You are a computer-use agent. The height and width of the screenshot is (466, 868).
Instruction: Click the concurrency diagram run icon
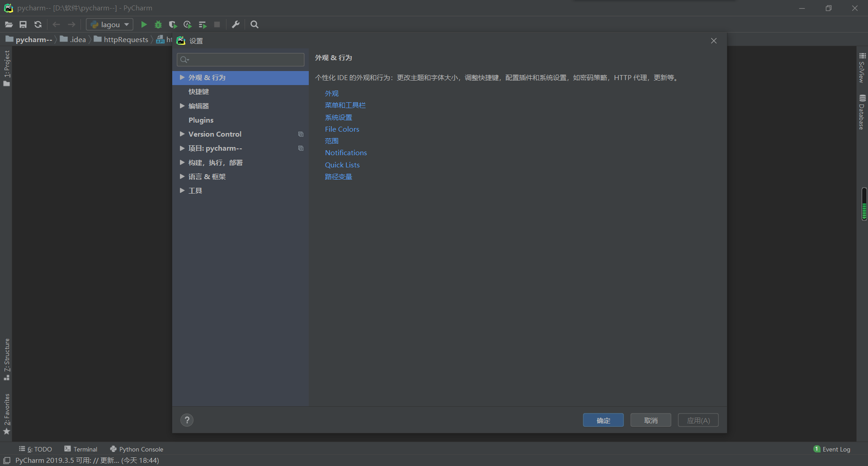pyautogui.click(x=203, y=24)
